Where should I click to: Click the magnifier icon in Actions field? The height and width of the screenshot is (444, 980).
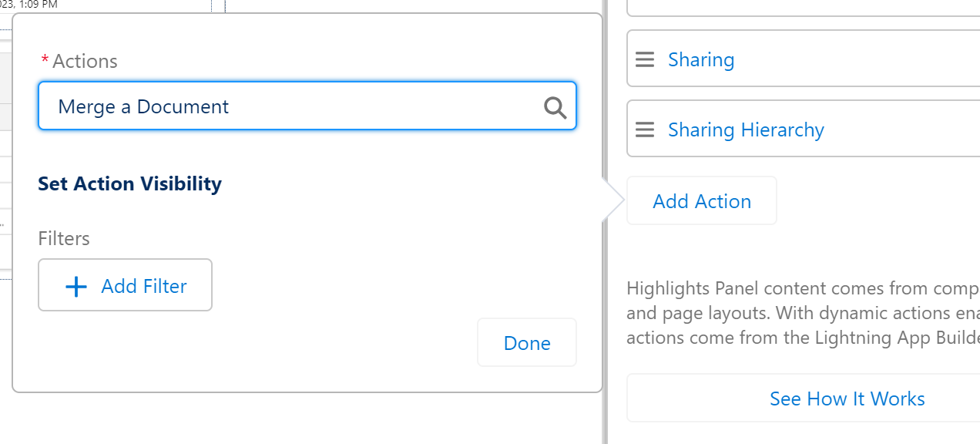[x=555, y=107]
